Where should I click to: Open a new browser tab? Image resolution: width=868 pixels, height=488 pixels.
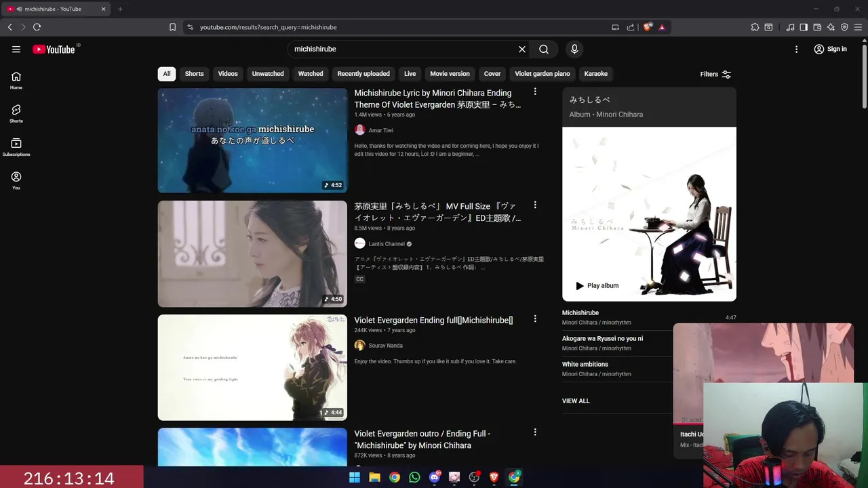coord(120,9)
